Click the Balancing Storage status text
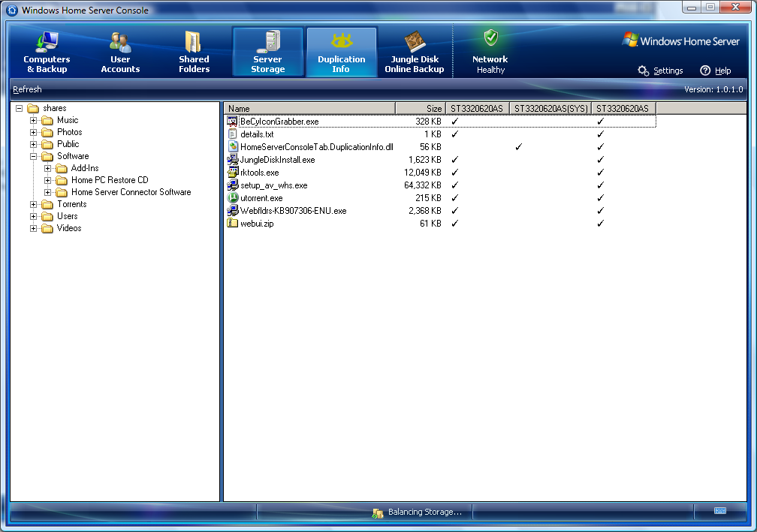The width and height of the screenshot is (757, 532). pos(425,512)
